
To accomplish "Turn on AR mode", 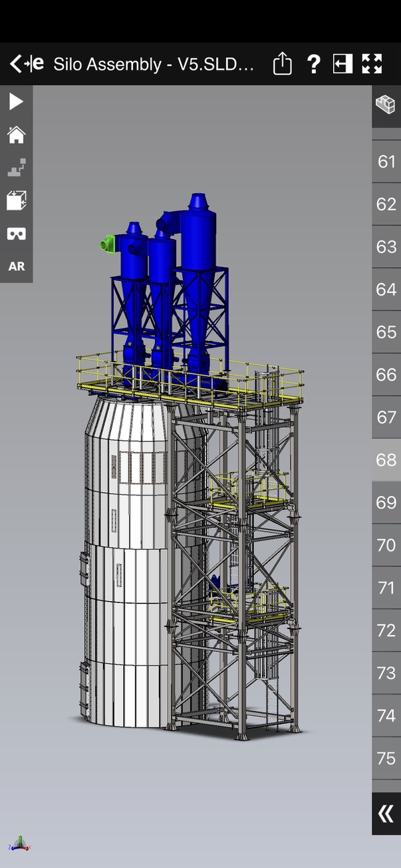I will click(x=16, y=266).
